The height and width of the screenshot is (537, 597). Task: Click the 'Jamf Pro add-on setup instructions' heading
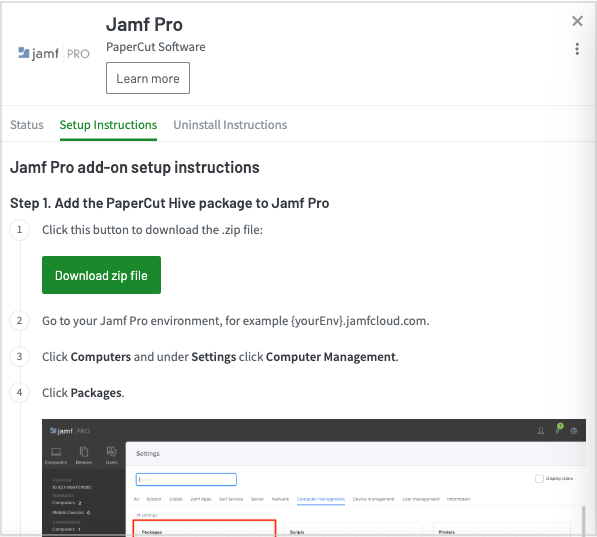click(135, 168)
